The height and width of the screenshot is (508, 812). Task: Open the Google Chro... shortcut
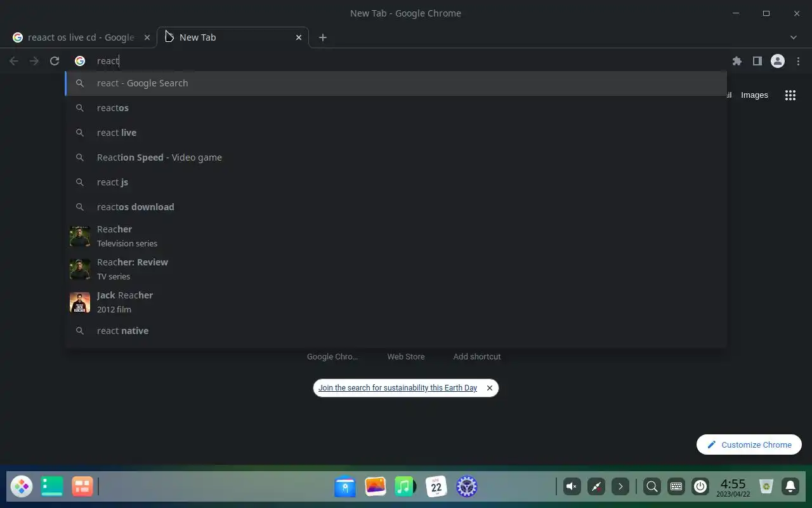pos(332,357)
